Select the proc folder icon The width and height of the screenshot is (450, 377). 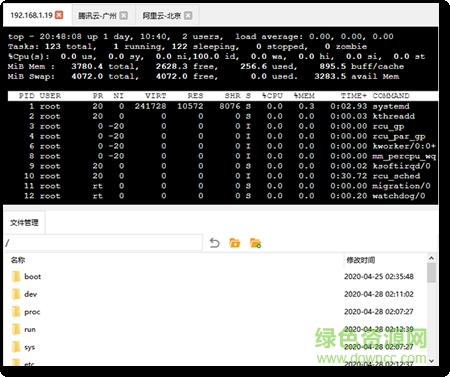16,312
